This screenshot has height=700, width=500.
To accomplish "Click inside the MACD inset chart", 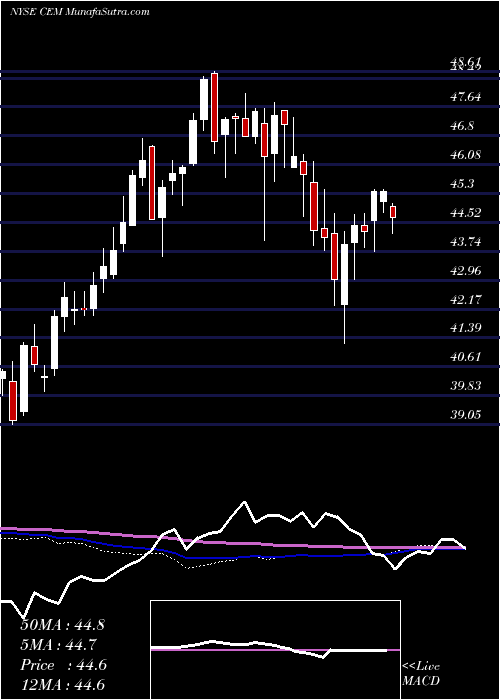I will coord(275,650).
